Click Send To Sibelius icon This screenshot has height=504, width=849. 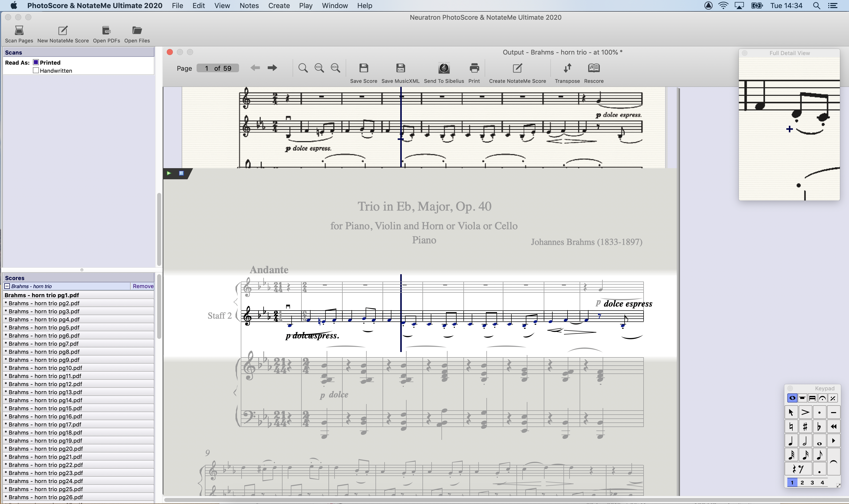click(x=444, y=68)
